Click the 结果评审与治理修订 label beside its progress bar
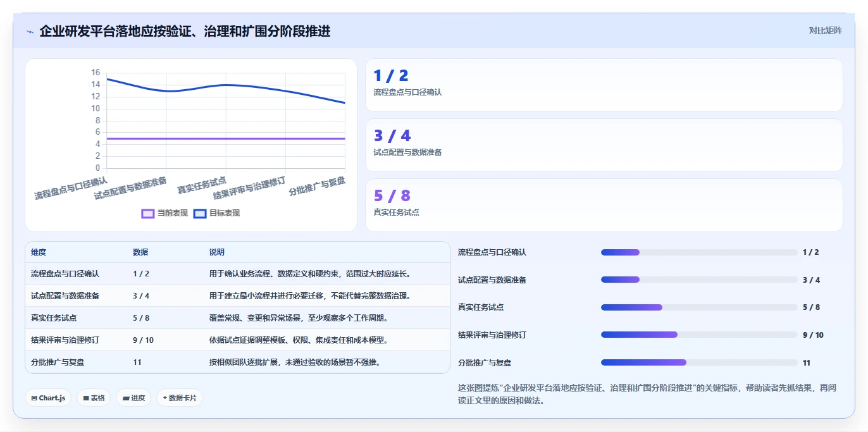 pos(492,335)
